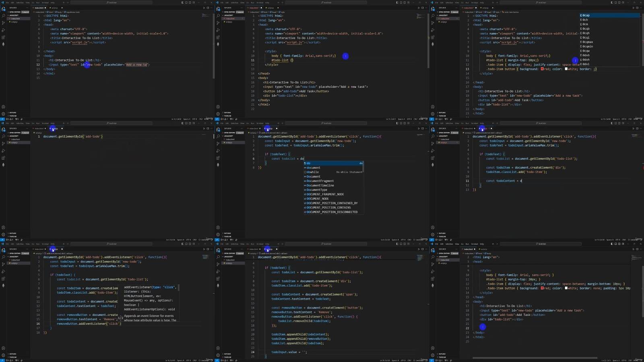This screenshot has width=644, height=362.
Task: Click leaf-shaped activity bar icon in bottom-left window
Action: coord(3,285)
